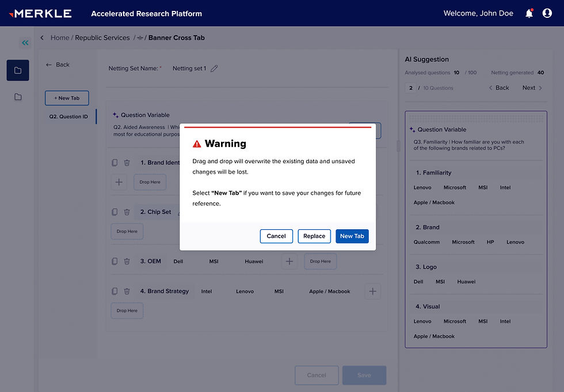Copy the Brand Strategy row

pyautogui.click(x=115, y=291)
